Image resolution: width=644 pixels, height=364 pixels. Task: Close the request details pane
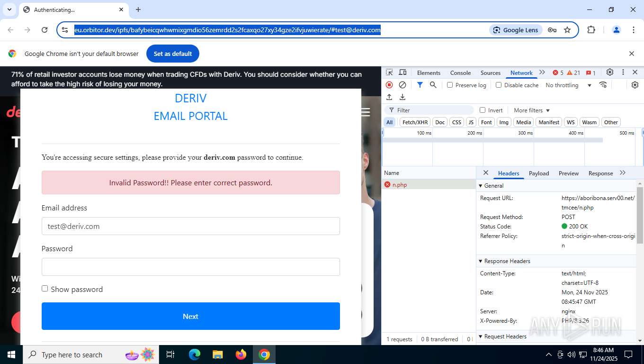[485, 173]
